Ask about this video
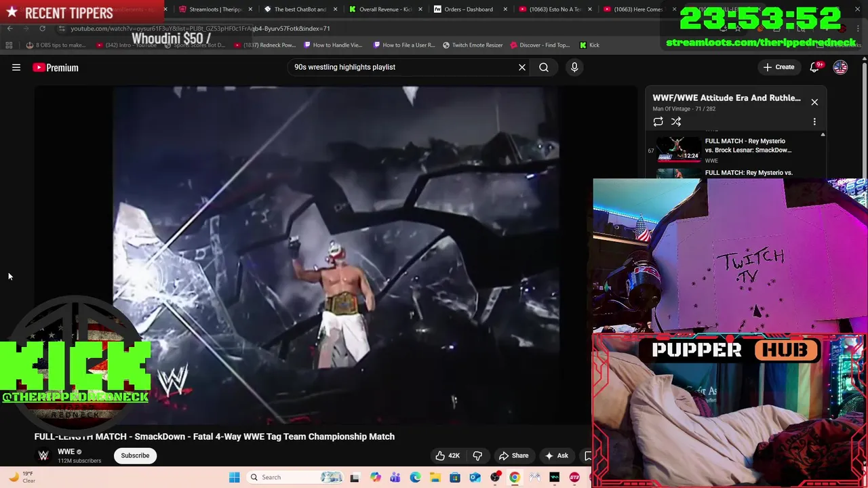The height and width of the screenshot is (488, 868). pos(556,455)
